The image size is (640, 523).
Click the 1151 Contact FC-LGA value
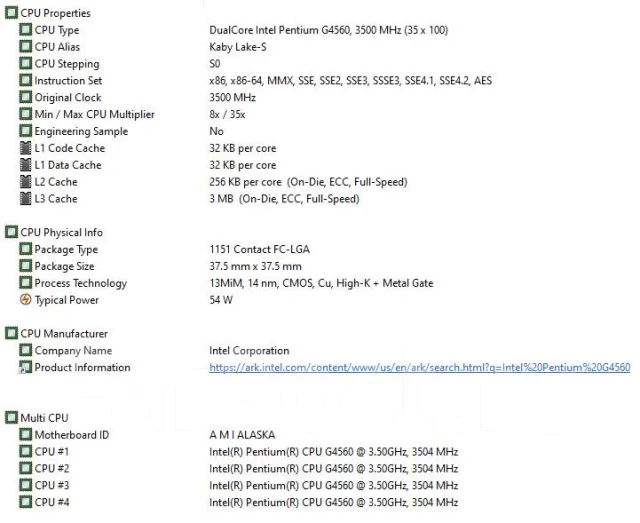click(x=259, y=249)
